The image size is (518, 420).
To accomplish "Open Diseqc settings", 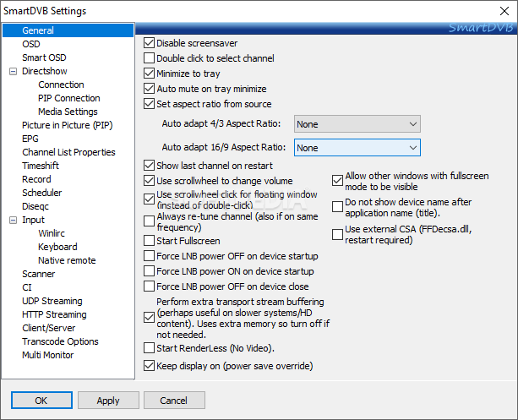I will point(35,206).
